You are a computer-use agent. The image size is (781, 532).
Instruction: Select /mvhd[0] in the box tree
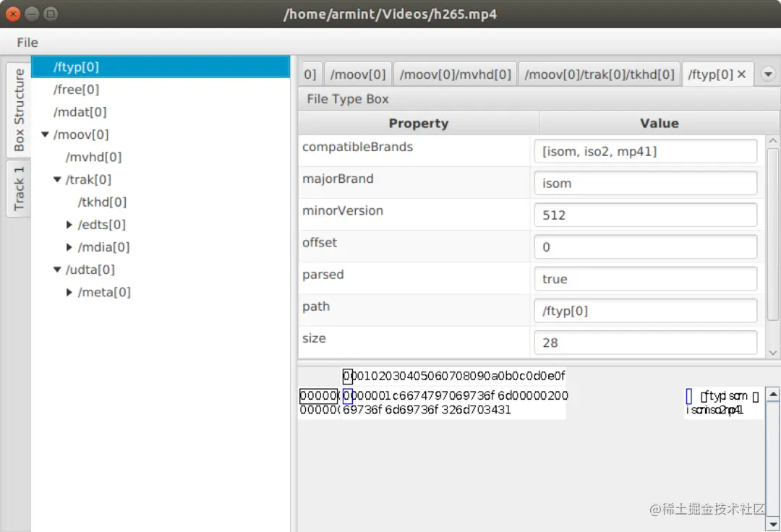point(93,158)
